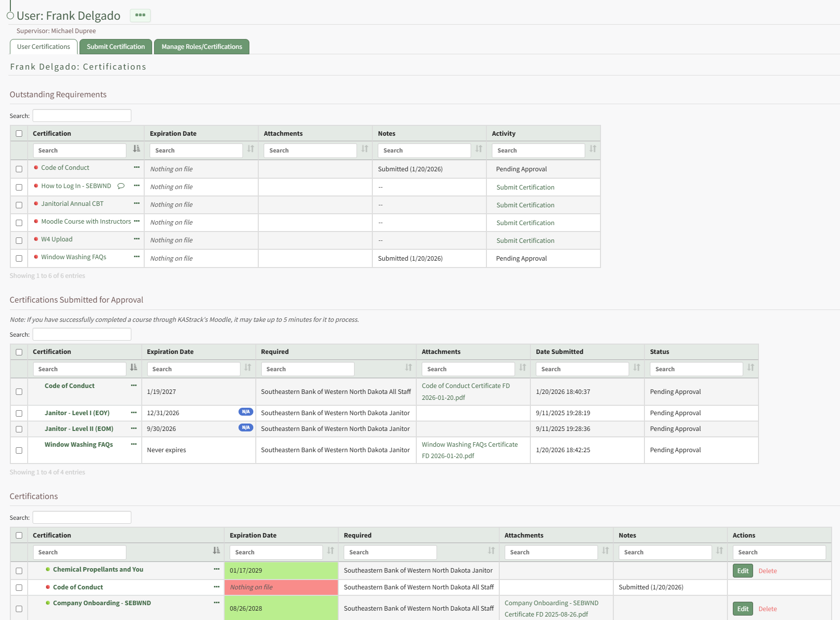Open the Manage Roles/Certifications tab
This screenshot has height=620, width=840.
[201, 47]
